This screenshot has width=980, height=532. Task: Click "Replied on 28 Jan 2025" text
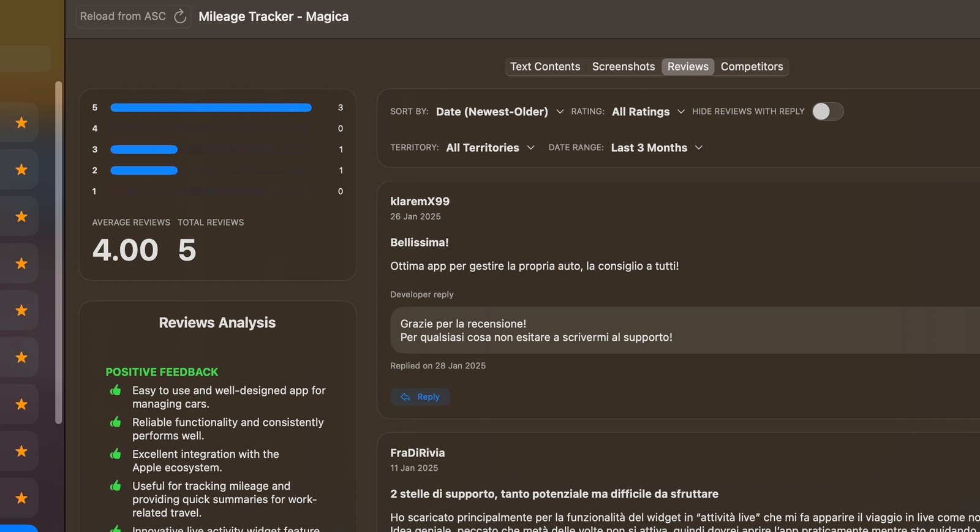(x=438, y=366)
